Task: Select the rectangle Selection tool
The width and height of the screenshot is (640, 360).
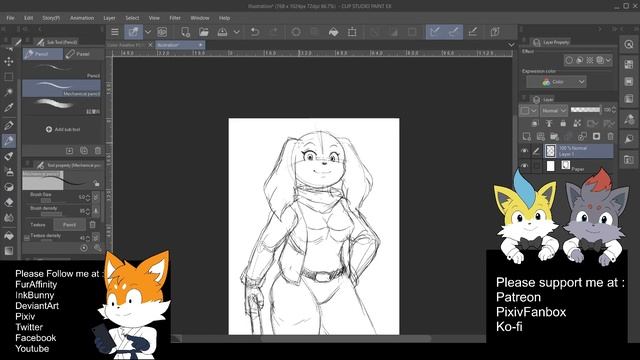Action: (x=9, y=77)
